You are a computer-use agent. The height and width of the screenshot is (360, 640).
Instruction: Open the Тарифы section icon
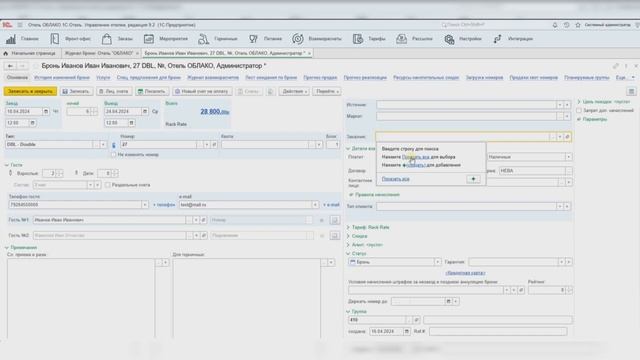[x=358, y=39]
